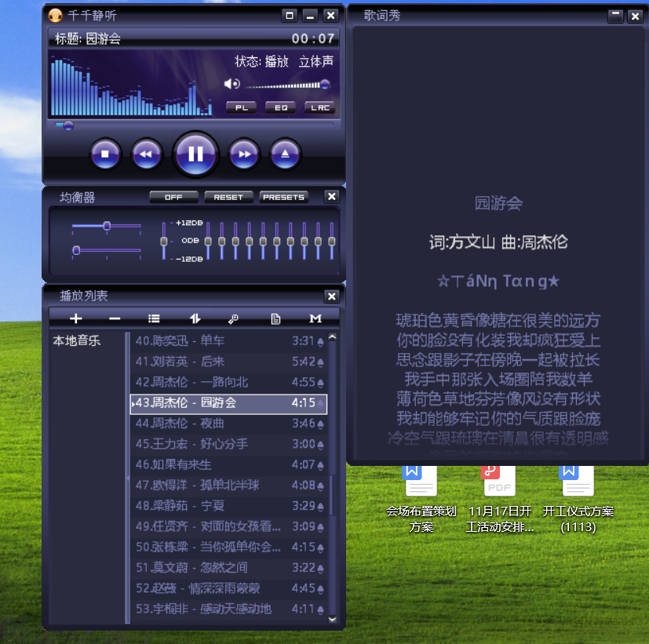Image resolution: width=649 pixels, height=644 pixels.
Task: Toggle the LRC lyrics window
Action: point(320,107)
